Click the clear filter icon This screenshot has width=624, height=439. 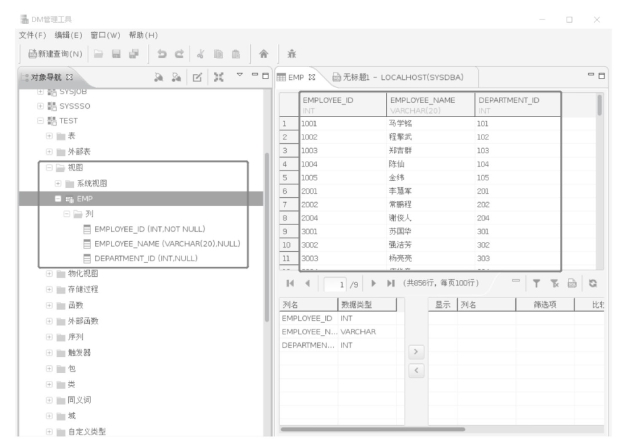coord(554,283)
